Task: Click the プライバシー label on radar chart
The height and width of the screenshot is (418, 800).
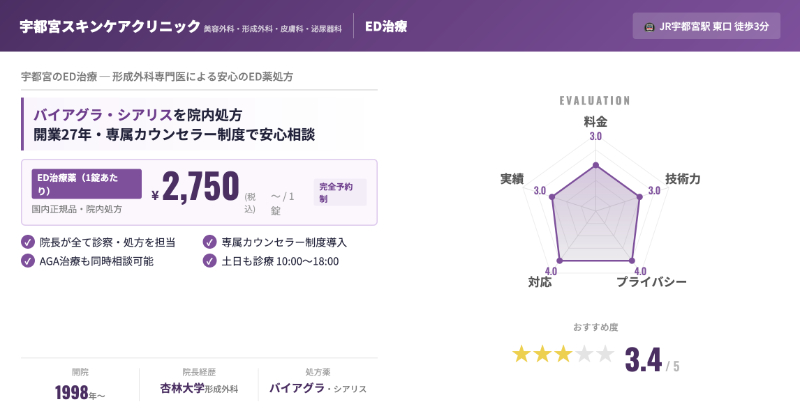Action: coord(651,283)
